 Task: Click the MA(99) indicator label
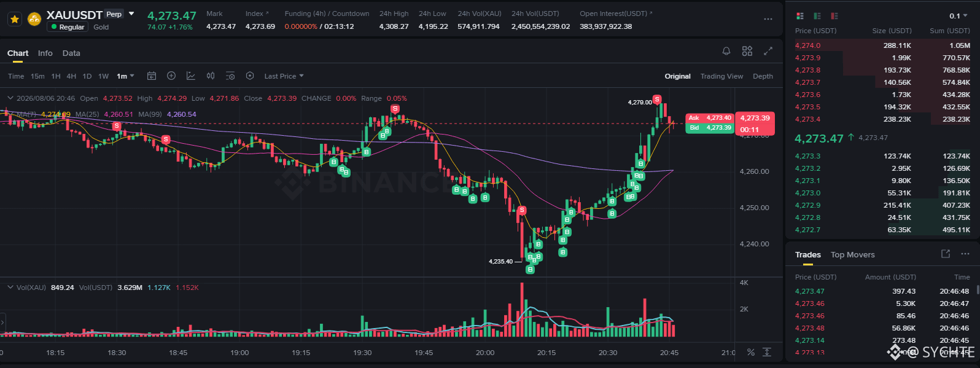coord(150,114)
